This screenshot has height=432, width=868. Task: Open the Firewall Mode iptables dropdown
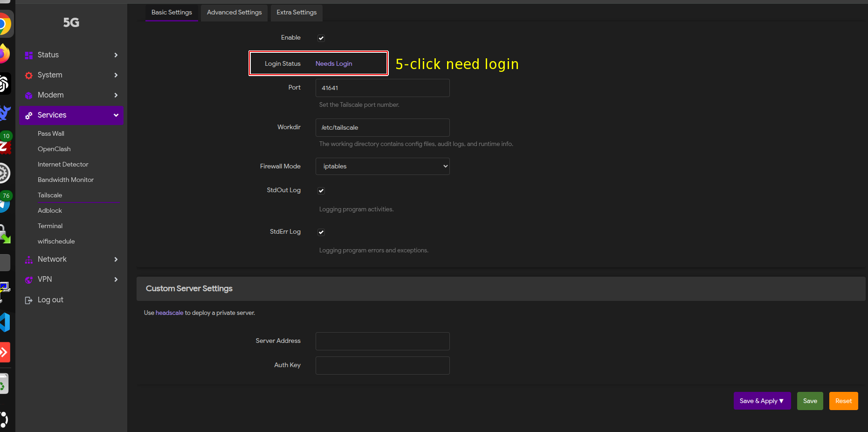(x=383, y=167)
